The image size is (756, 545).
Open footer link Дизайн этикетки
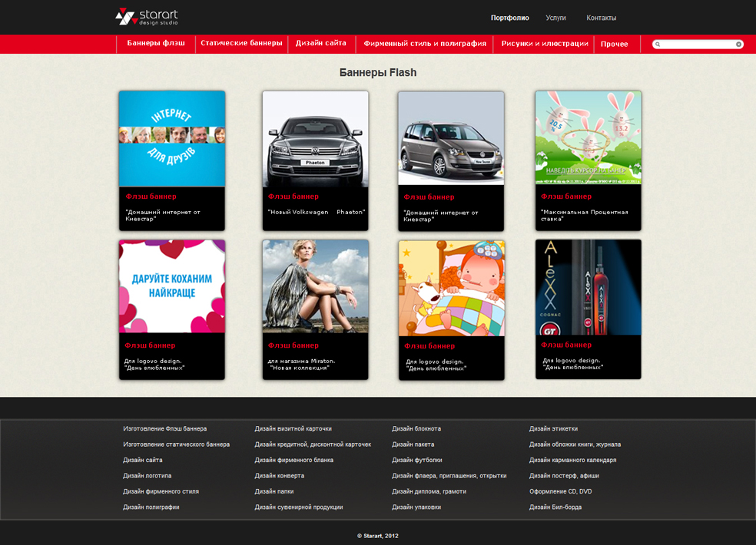click(x=553, y=428)
